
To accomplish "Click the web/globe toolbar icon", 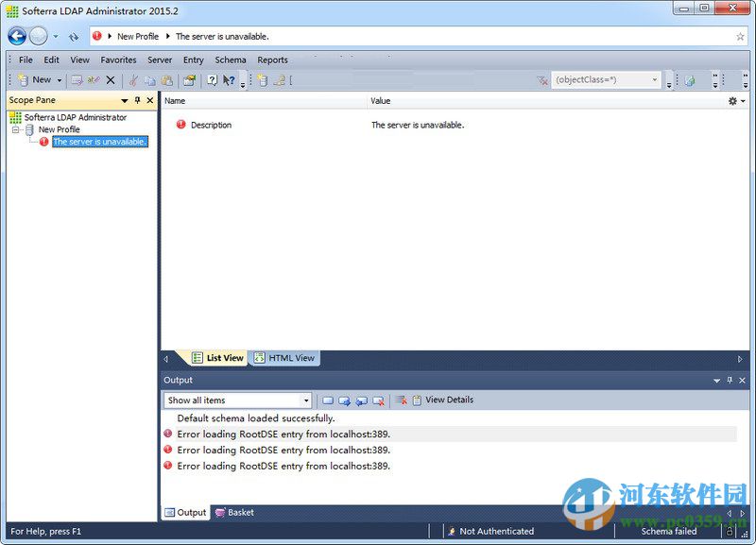I will pyautogui.click(x=690, y=80).
